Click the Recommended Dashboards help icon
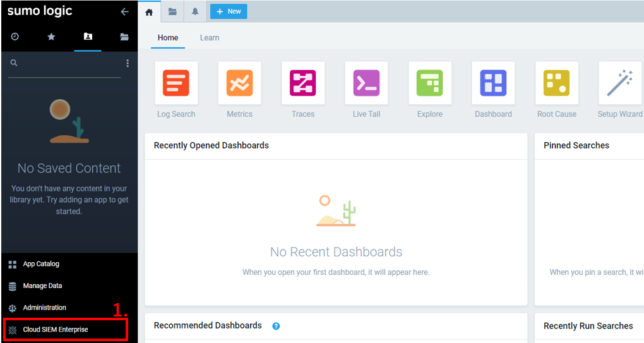 point(276,326)
